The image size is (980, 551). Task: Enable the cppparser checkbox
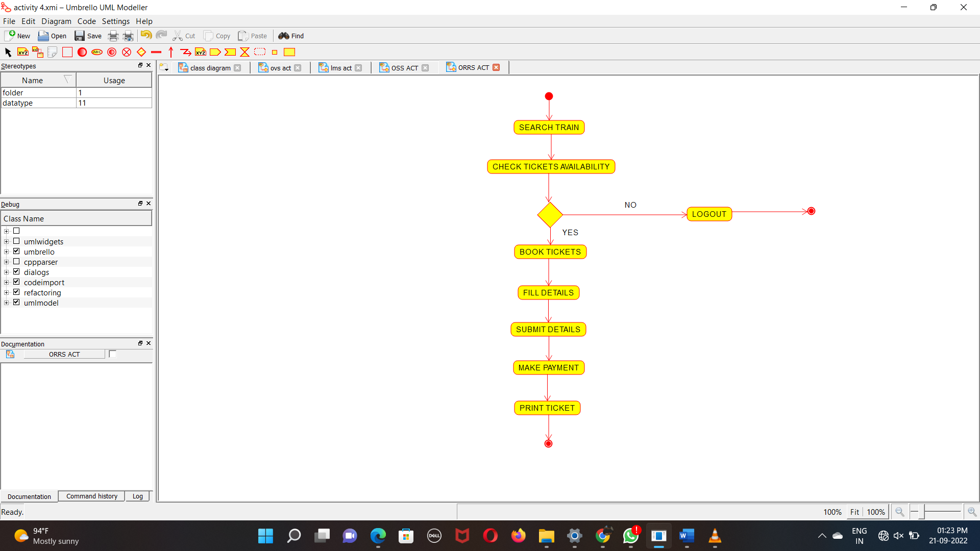click(x=16, y=262)
